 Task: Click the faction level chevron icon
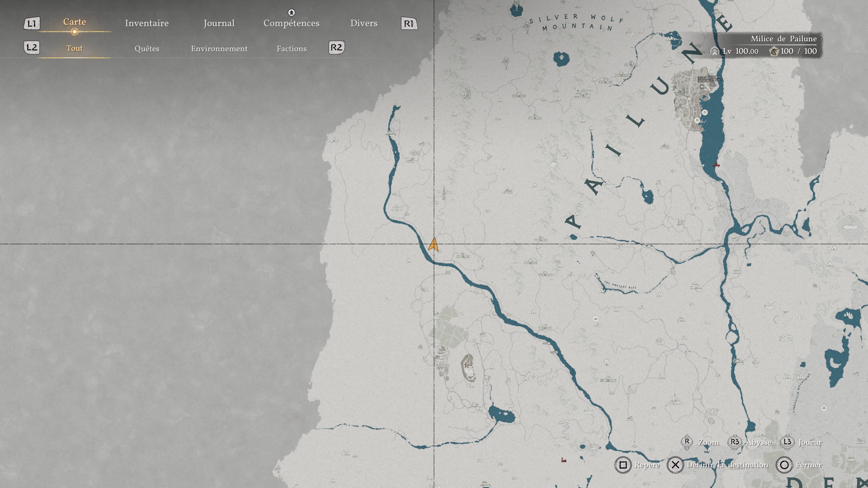point(714,51)
